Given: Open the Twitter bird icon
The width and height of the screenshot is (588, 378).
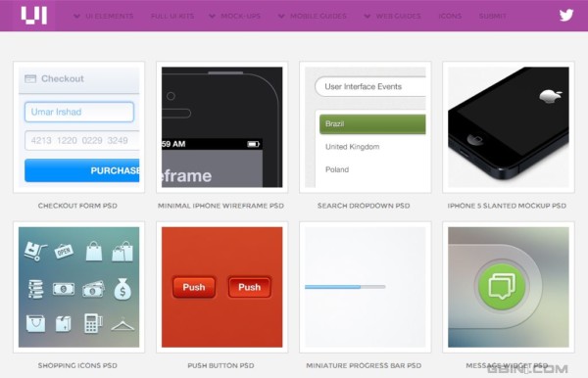Looking at the screenshot, I should [565, 15].
